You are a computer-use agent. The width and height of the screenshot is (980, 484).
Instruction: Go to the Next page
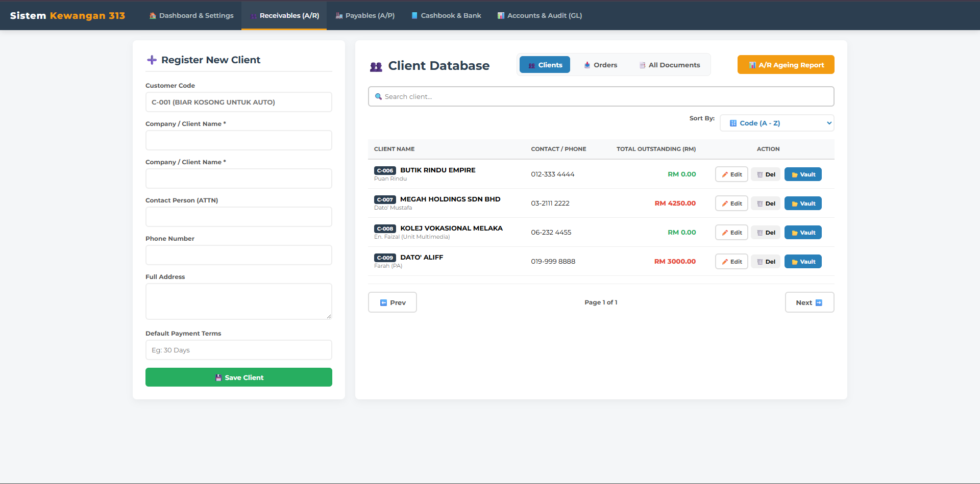810,302
